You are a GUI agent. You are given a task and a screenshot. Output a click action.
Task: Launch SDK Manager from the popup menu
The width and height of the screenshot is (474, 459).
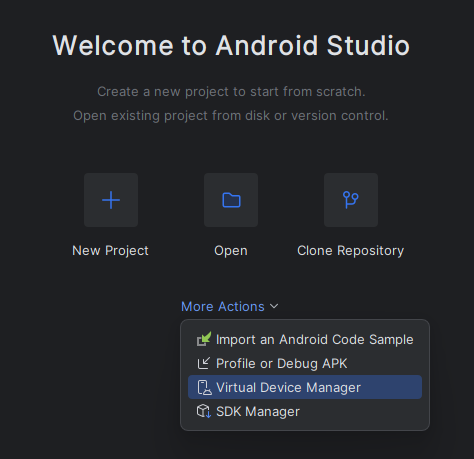click(x=305, y=411)
